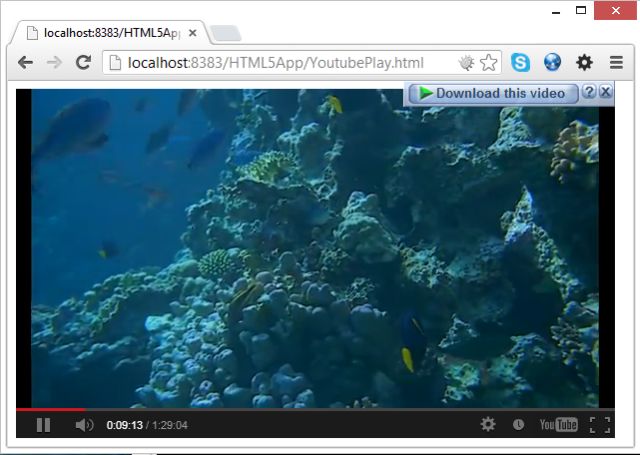Enter fullscreen mode in player
The width and height of the screenshot is (640, 455).
(x=600, y=425)
